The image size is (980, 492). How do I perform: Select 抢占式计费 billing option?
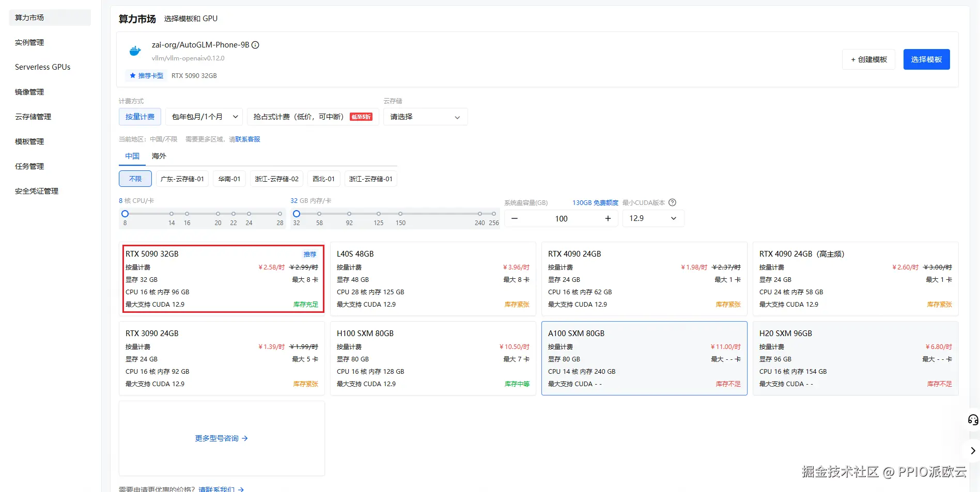coord(313,117)
